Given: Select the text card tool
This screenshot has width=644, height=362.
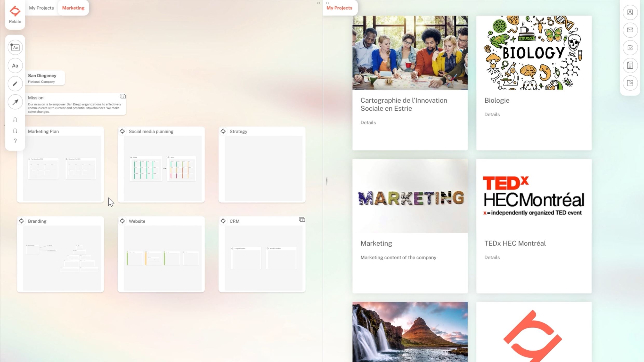Looking at the screenshot, I should [x=15, y=47].
